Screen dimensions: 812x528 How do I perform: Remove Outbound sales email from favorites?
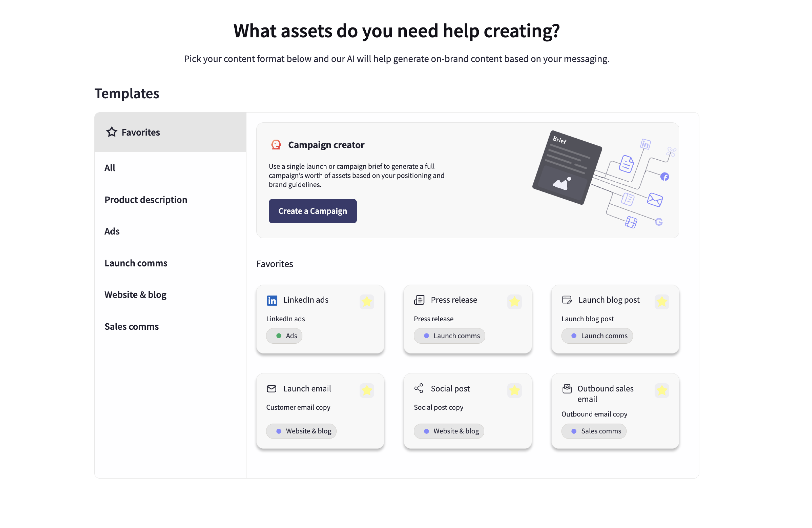[662, 390]
